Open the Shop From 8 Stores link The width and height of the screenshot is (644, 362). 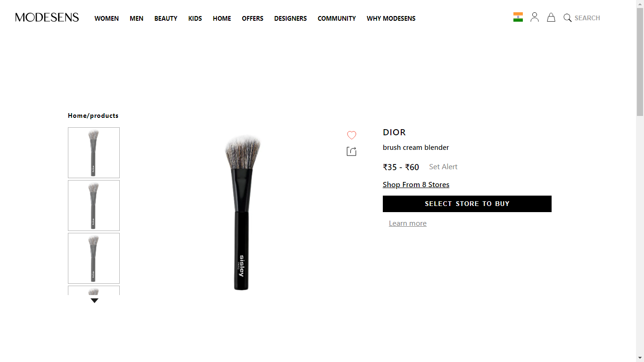tap(416, 185)
